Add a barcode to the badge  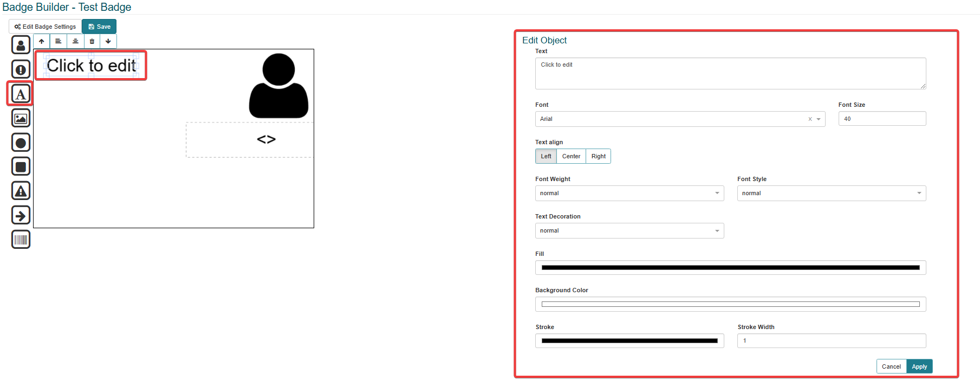click(21, 239)
